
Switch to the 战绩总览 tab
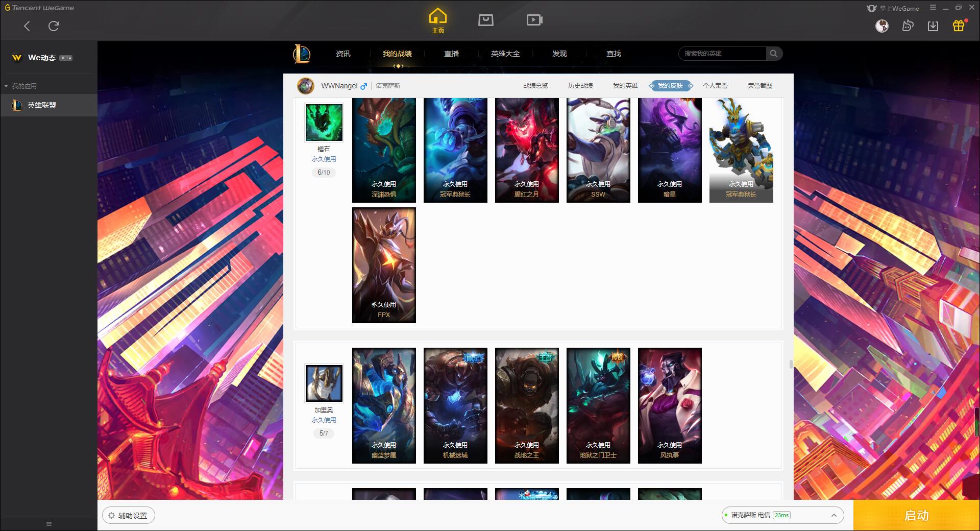tap(535, 86)
